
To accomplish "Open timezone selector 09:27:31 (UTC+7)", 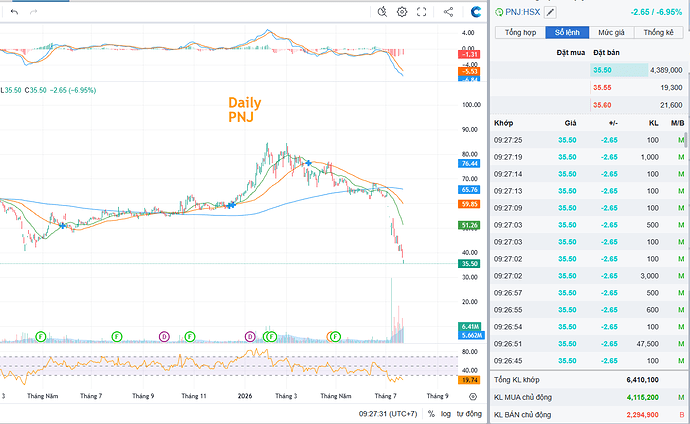I will pos(388,414).
